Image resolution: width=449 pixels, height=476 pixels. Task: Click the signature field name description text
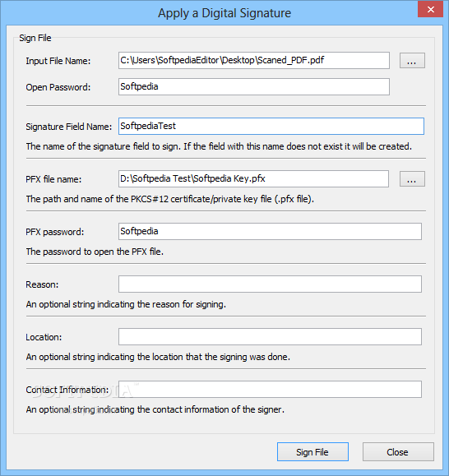pyautogui.click(x=219, y=146)
